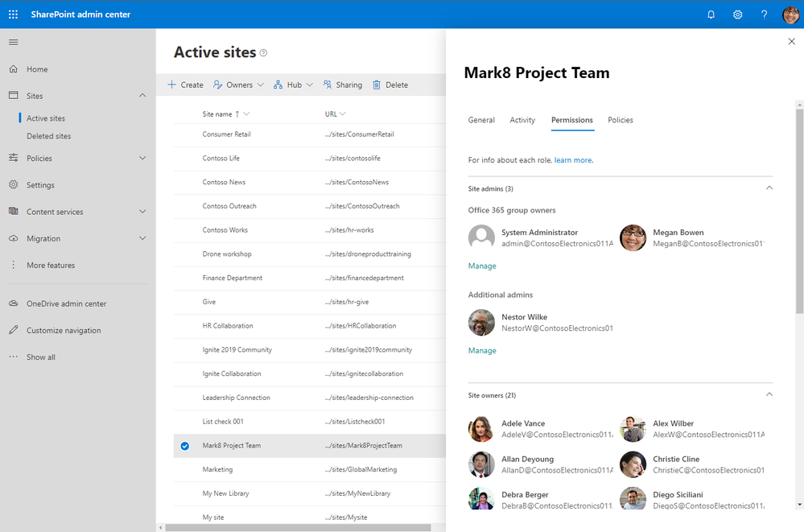Click the Policies sliders icon in sidebar
804x532 pixels.
pos(14,158)
